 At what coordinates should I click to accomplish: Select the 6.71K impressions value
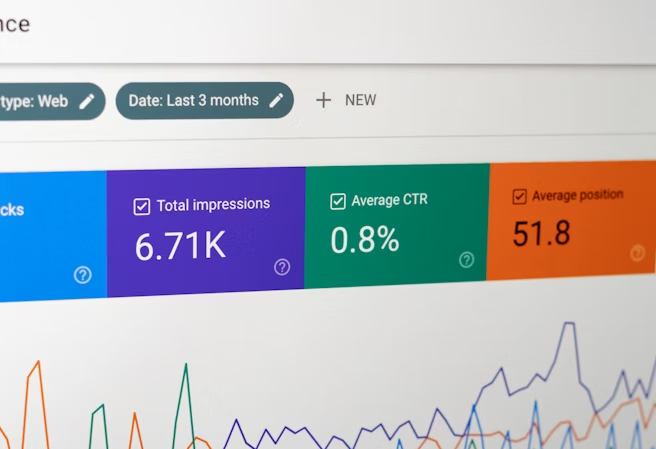click(x=180, y=245)
